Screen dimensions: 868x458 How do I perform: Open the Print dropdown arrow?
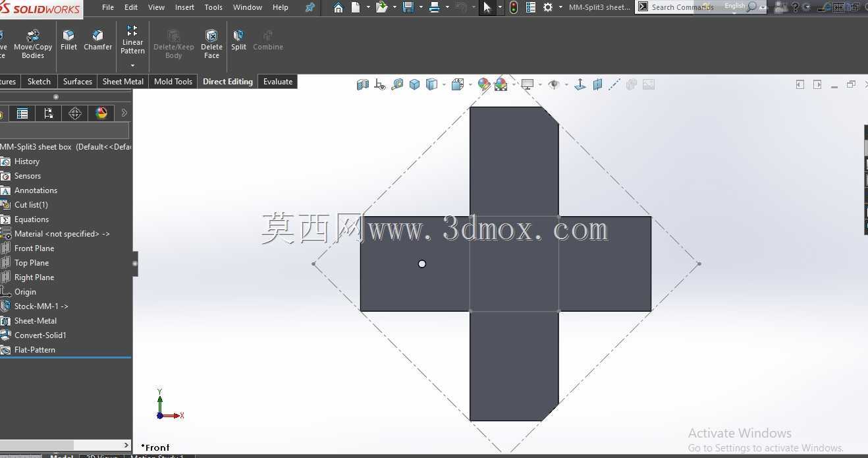coord(447,8)
